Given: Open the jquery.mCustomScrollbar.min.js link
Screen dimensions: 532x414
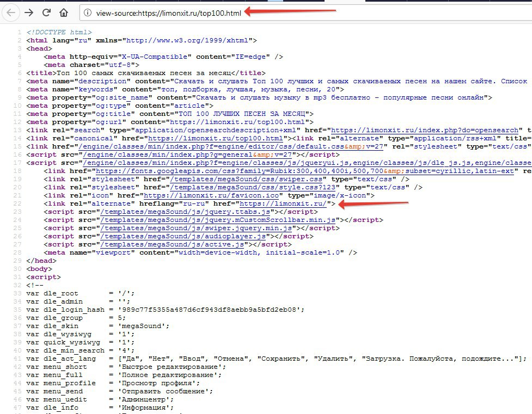Looking at the screenshot, I should [x=218, y=220].
